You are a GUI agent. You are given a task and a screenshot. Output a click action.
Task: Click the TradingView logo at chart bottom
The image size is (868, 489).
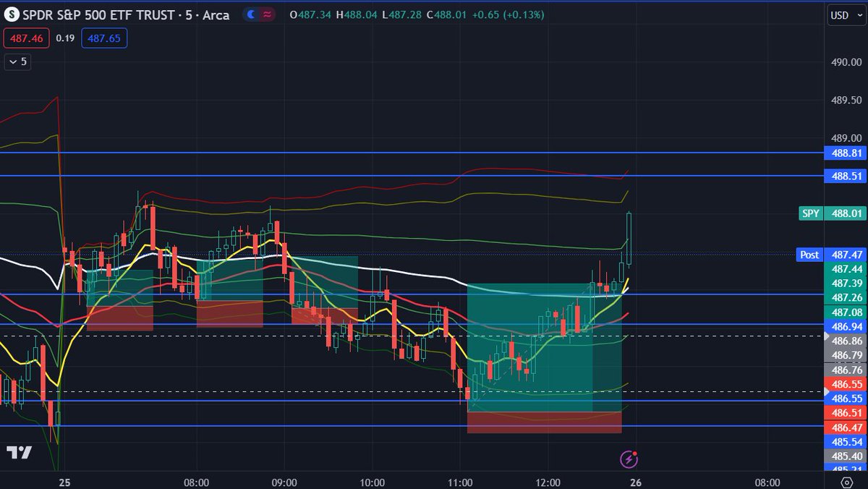pos(19,453)
